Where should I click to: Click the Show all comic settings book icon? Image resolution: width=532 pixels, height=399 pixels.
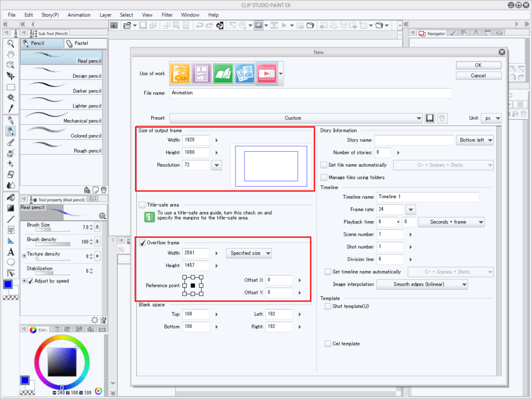222,73
